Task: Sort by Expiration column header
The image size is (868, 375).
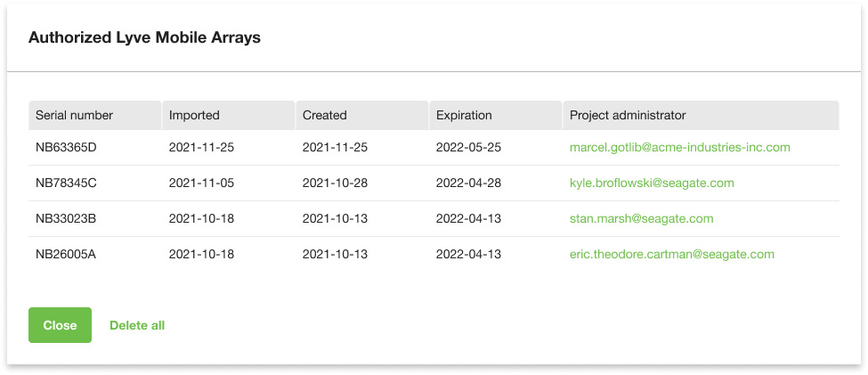Action: pyautogui.click(x=464, y=115)
